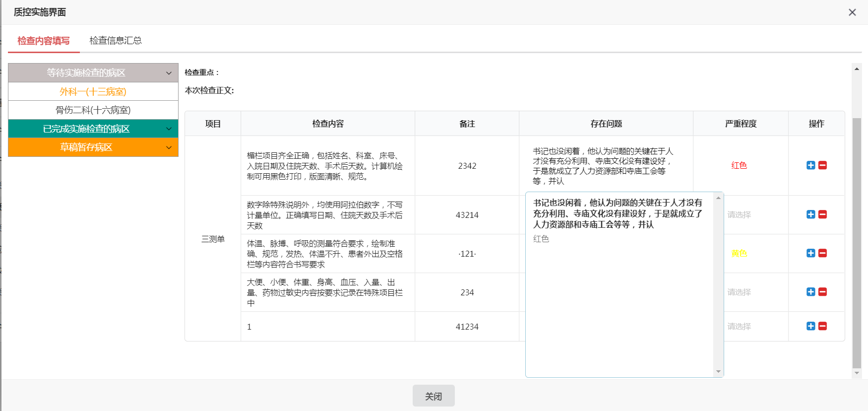Click the red minus icon in the 2342 row
This screenshot has height=411, width=868.
[822, 165]
